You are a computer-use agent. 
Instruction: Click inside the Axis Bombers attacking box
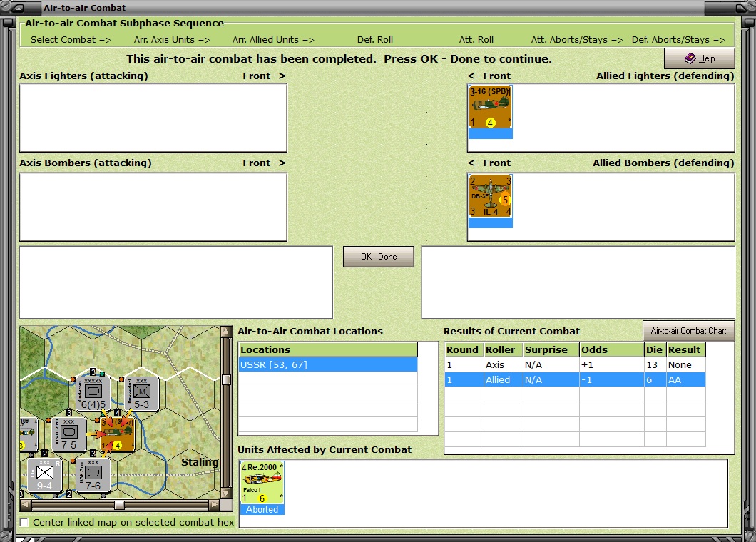(153, 207)
